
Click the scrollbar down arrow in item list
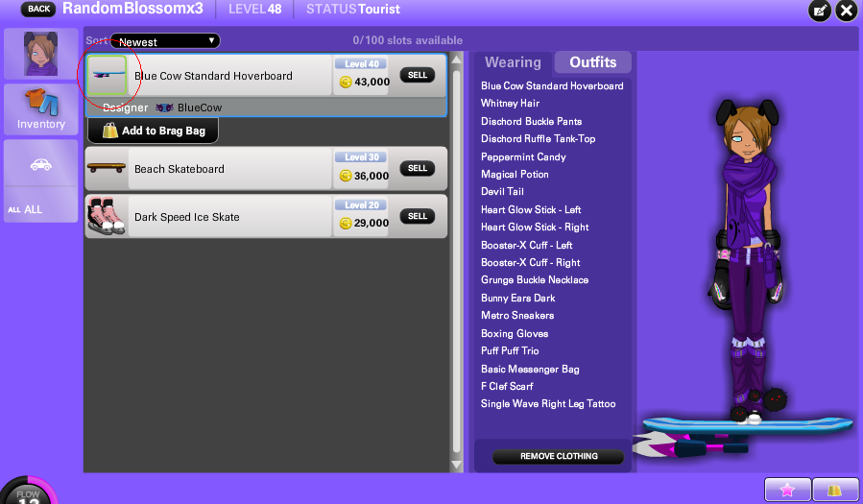[456, 465]
